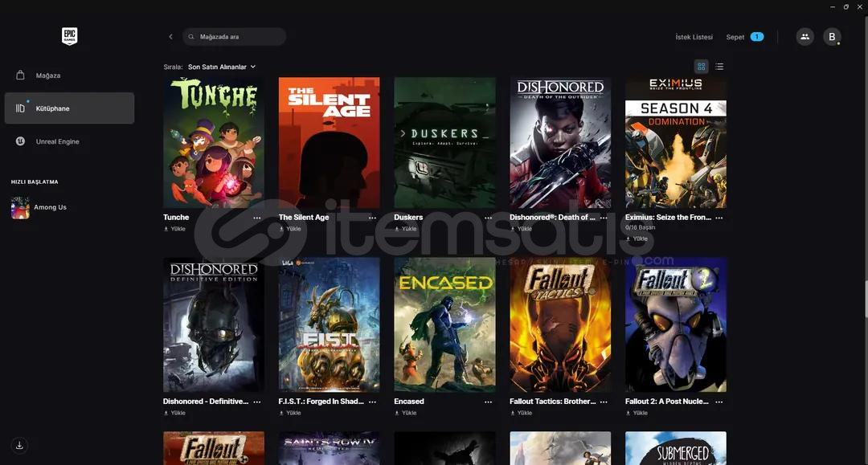Open Dishonored Definitive options menu

coord(257,402)
